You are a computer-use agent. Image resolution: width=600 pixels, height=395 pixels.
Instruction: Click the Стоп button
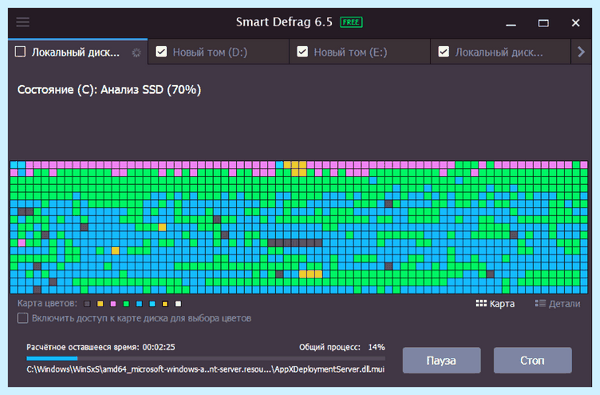pos(533,360)
